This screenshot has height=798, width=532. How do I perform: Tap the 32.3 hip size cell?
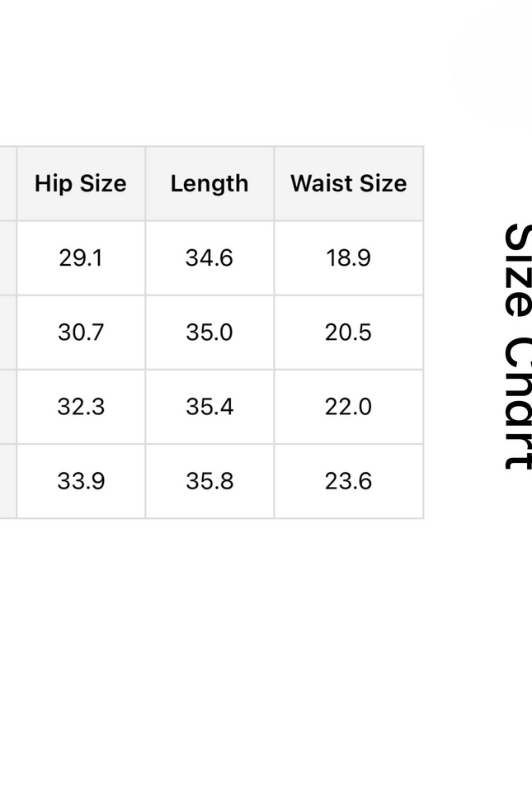click(x=81, y=406)
